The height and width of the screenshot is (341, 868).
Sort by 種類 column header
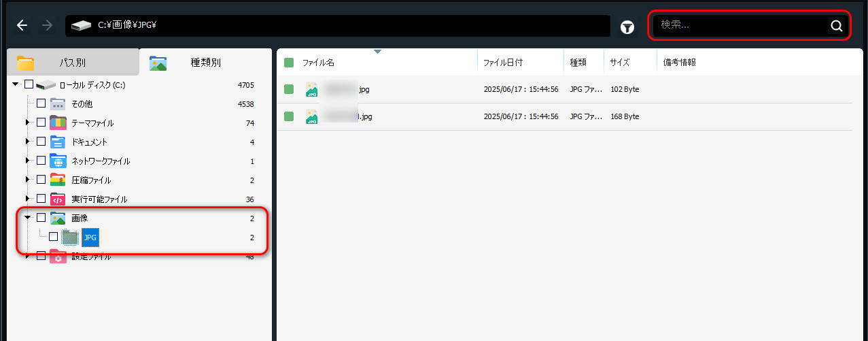578,63
